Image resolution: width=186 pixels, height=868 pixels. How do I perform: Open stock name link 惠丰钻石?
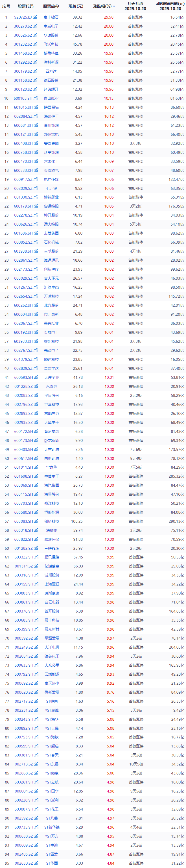tap(51, 17)
